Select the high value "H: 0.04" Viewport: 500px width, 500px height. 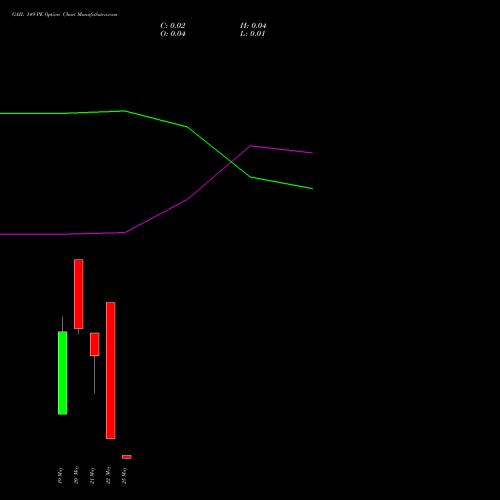pos(253,26)
